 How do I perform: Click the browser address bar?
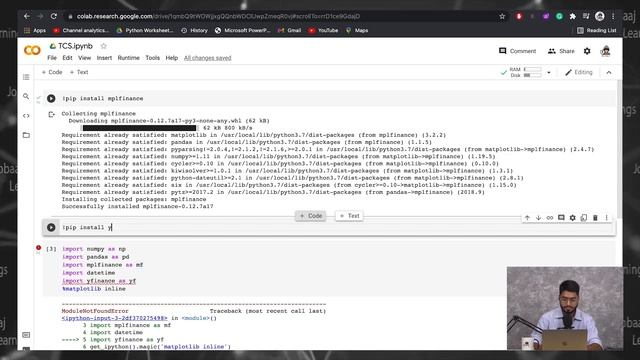click(x=282, y=16)
